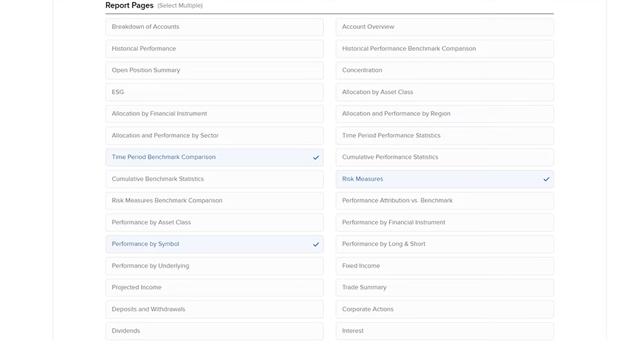Image resolution: width=644 pixels, height=341 pixels.
Task: Toggle the Historical Performance option
Action: 214,49
